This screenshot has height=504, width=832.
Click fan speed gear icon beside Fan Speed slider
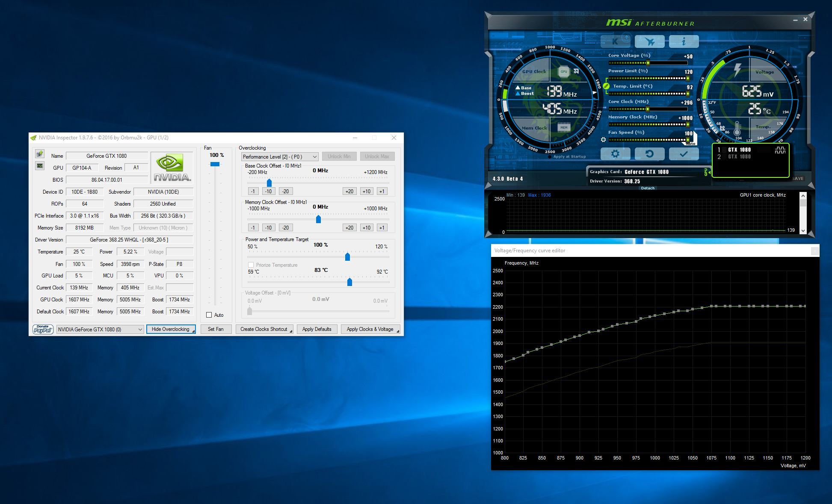click(x=603, y=140)
